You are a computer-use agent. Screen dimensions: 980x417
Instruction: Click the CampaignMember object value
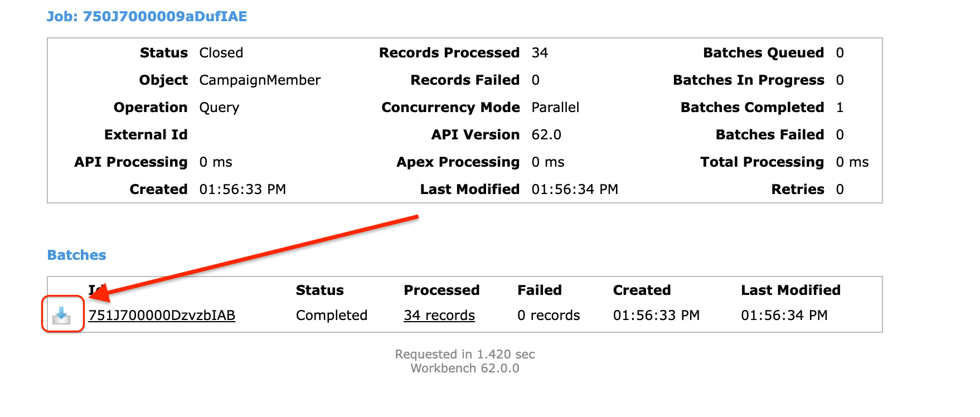point(260,80)
